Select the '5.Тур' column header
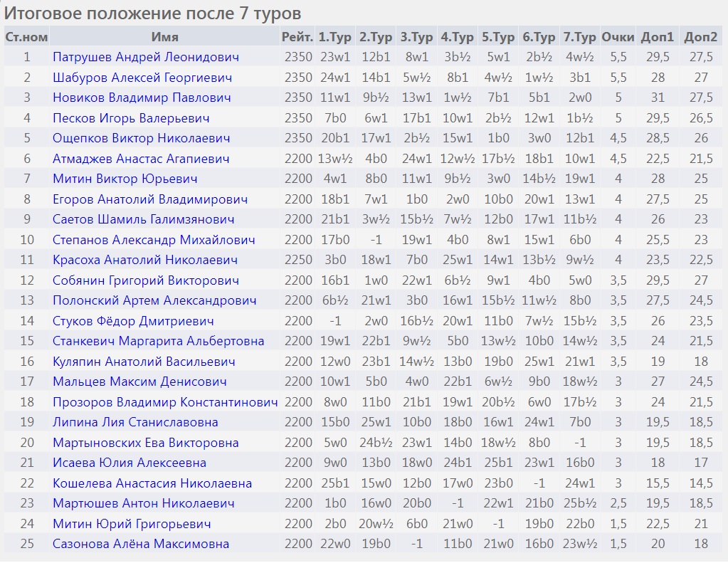Screen dimensions: 728x563 coord(498,37)
